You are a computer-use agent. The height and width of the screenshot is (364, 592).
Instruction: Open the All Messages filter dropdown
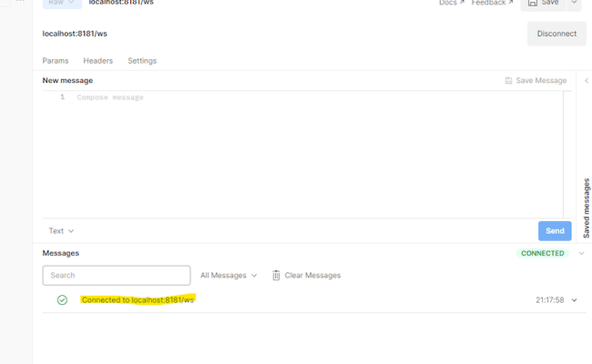pyautogui.click(x=229, y=276)
